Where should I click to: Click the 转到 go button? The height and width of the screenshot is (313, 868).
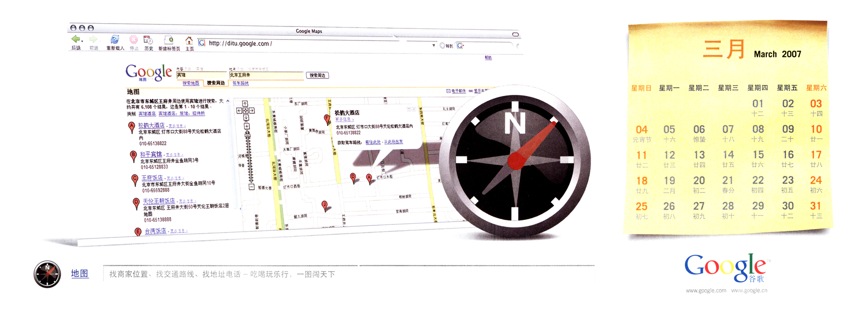coord(446,46)
